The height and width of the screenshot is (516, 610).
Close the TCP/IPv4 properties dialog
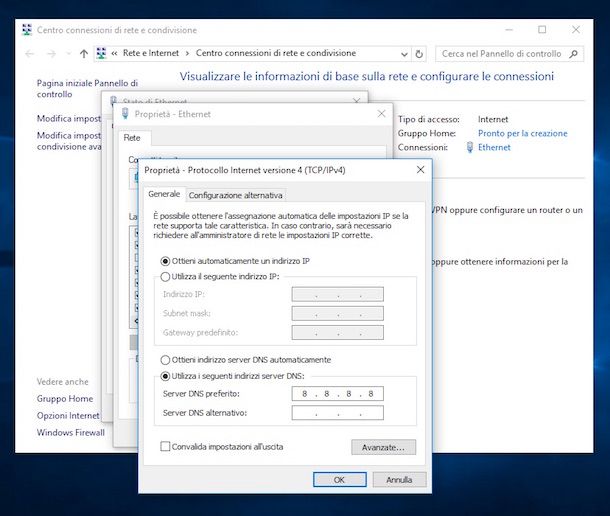pyautogui.click(x=419, y=171)
